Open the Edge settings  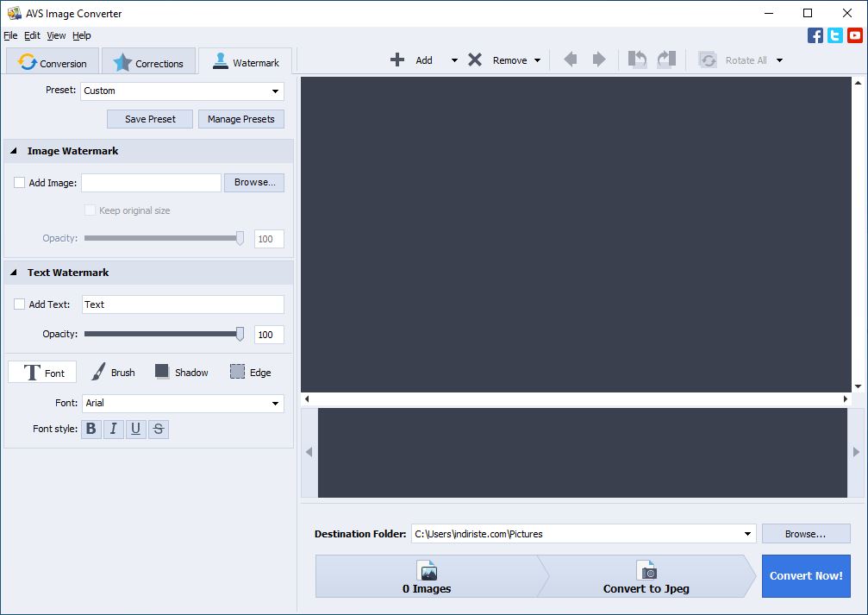tap(250, 373)
